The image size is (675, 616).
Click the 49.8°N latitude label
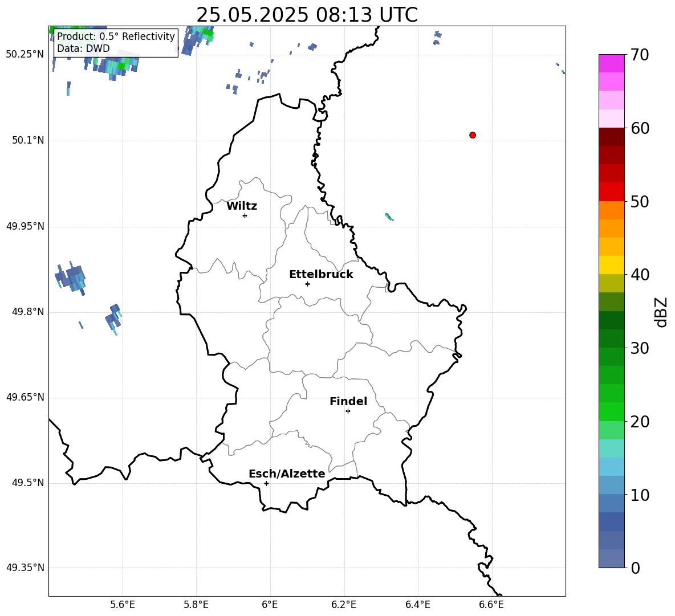(28, 312)
